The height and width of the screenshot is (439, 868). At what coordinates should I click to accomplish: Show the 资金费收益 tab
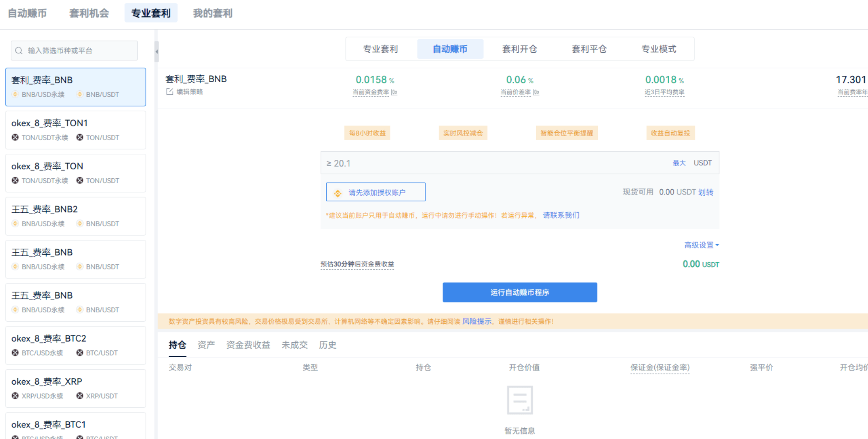(248, 345)
